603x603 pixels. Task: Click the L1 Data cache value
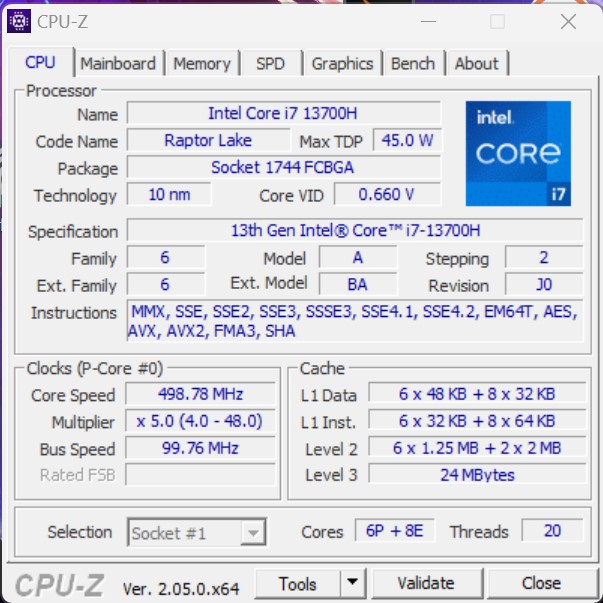pos(477,394)
